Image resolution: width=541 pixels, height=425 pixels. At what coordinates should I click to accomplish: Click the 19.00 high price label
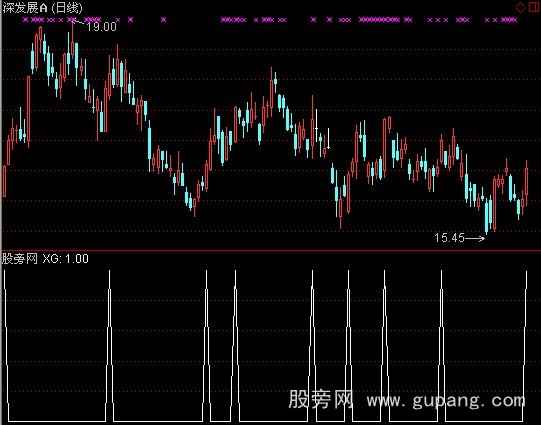point(101,27)
